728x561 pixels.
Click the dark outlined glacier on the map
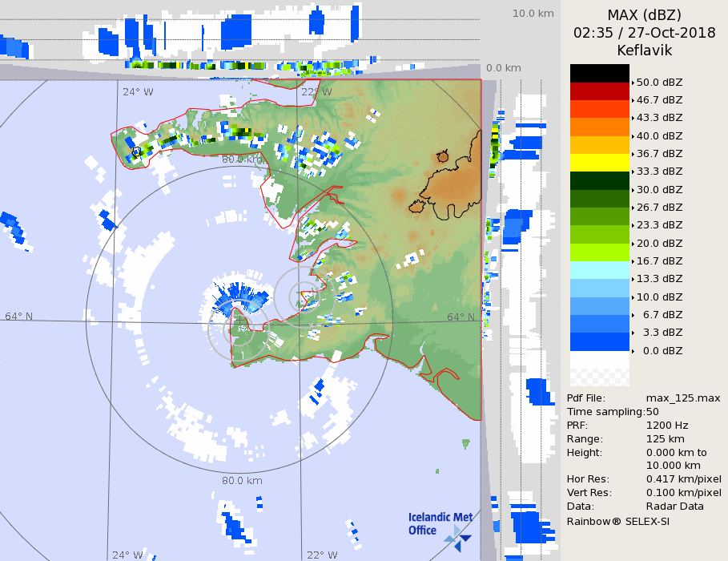tap(448, 185)
